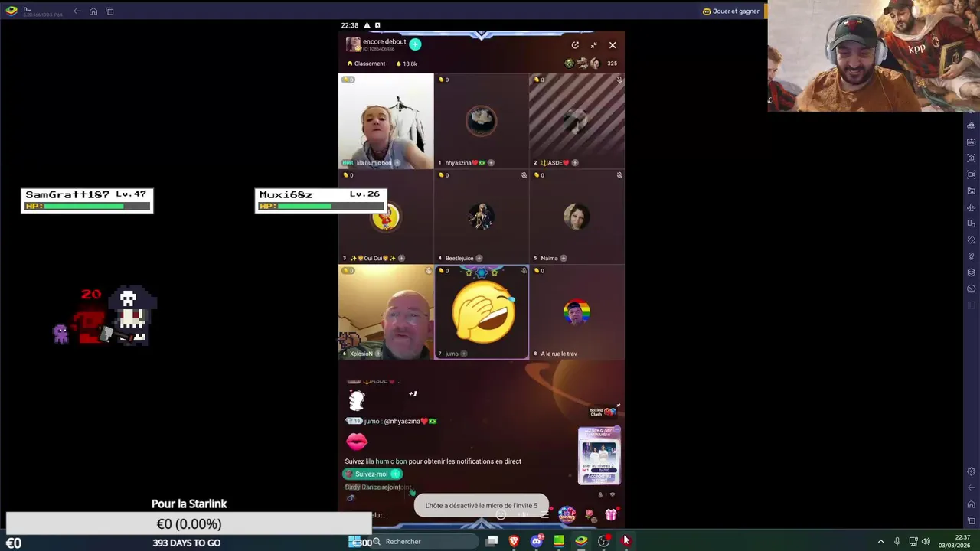The height and width of the screenshot is (551, 980).
Task: Click the BlueStacks home icon in top bar
Action: [93, 11]
